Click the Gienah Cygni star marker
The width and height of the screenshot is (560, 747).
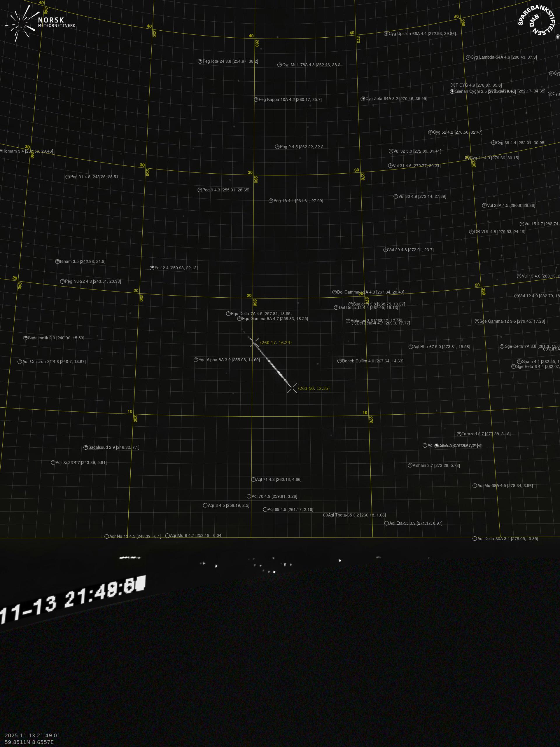point(452,92)
